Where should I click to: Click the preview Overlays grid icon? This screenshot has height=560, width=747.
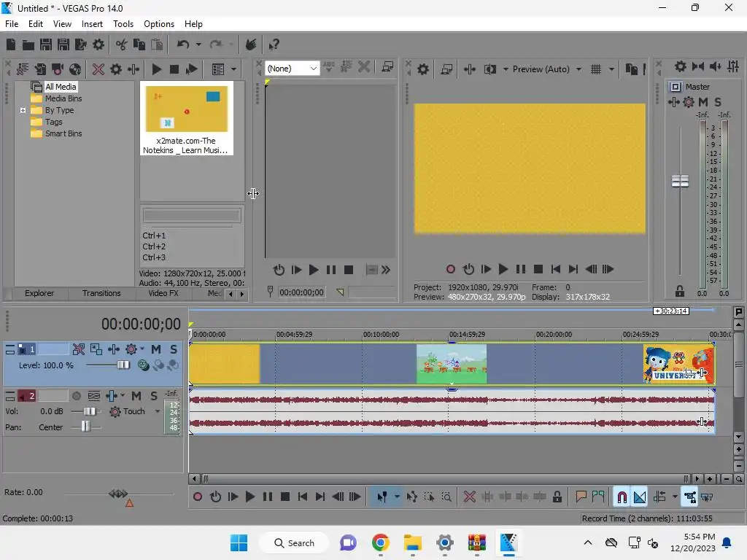[x=596, y=69]
